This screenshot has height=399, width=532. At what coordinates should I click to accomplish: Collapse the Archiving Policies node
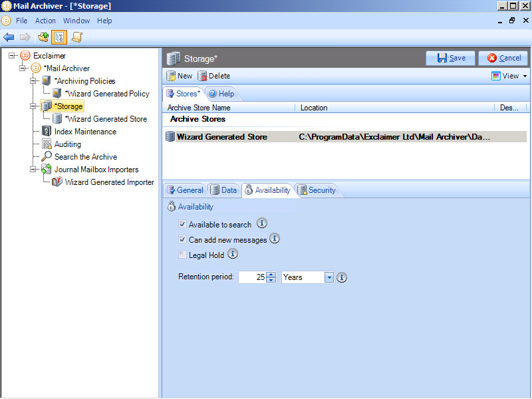(33, 80)
